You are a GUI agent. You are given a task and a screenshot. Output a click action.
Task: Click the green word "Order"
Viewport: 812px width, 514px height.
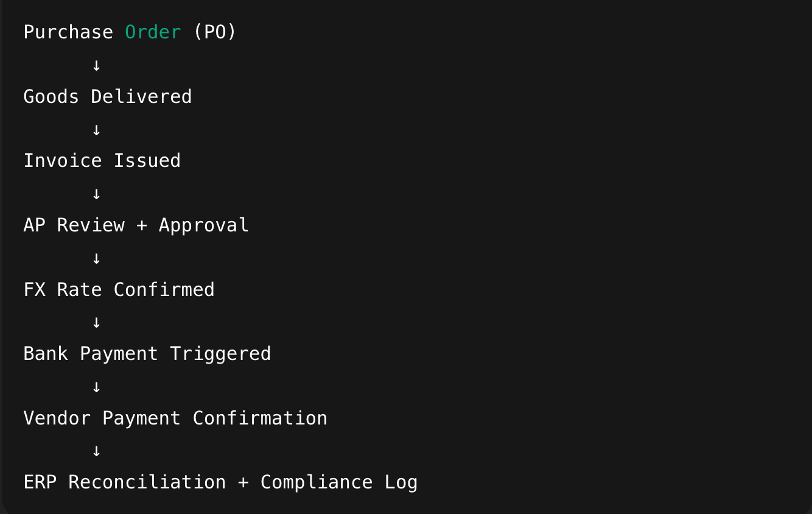[x=153, y=32]
